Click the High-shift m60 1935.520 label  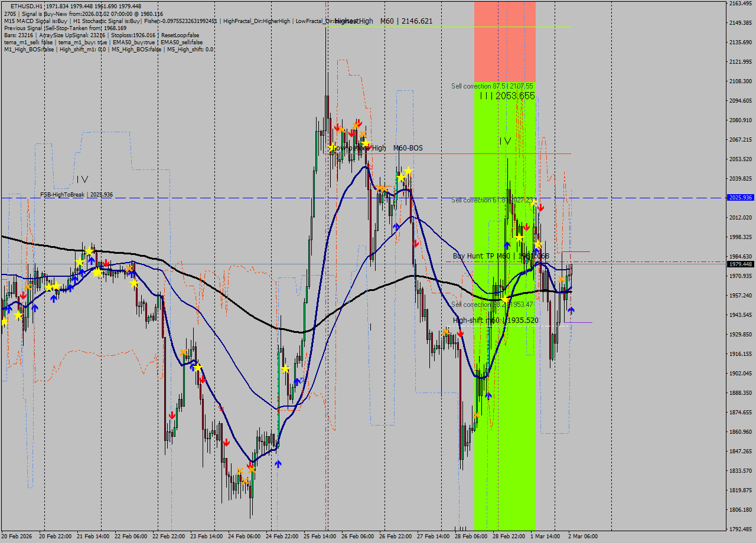(x=495, y=320)
